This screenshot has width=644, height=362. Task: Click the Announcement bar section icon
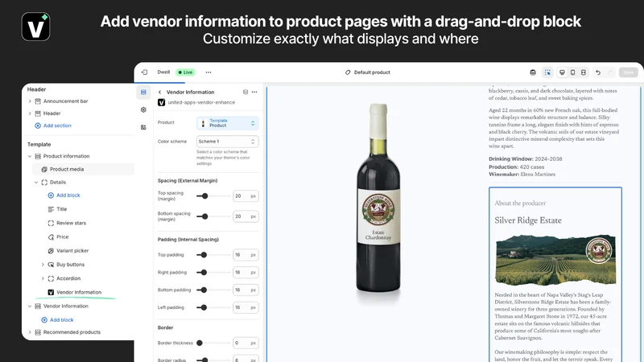(x=38, y=101)
